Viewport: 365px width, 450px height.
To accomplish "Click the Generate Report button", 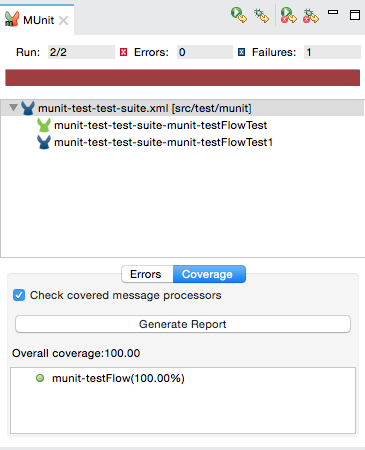I will click(183, 324).
